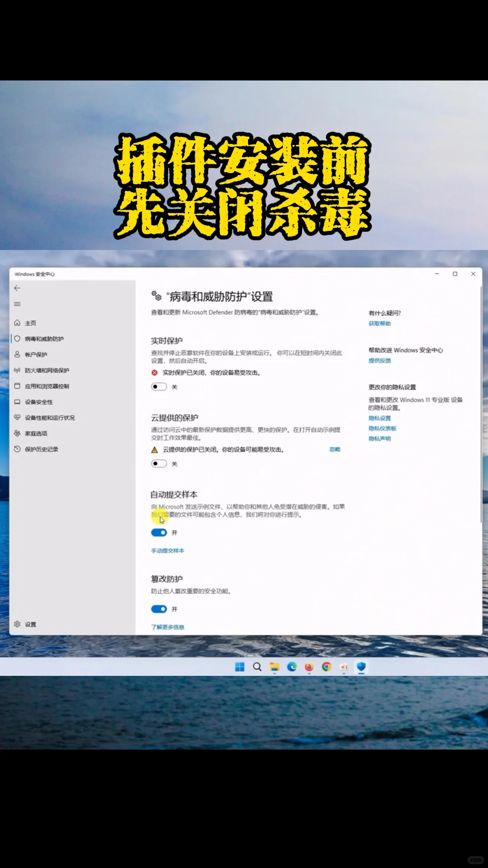
Task: Turn on the 云提供的保护 toggle
Action: 159,463
